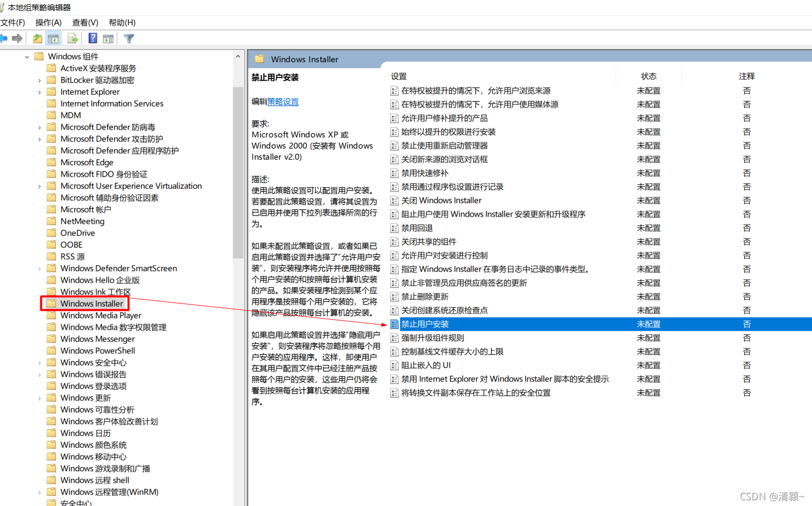Image resolution: width=812 pixels, height=506 pixels.
Task: Expand the Microsoft Defender 攻击防护 node
Action: pos(39,139)
